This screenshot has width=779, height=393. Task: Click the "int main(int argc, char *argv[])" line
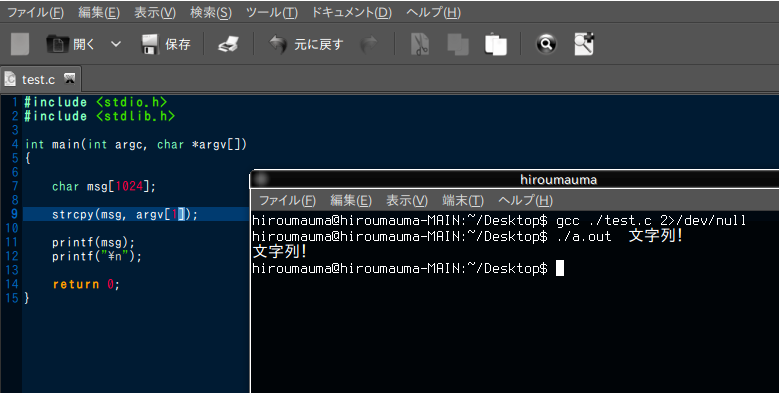point(136,144)
